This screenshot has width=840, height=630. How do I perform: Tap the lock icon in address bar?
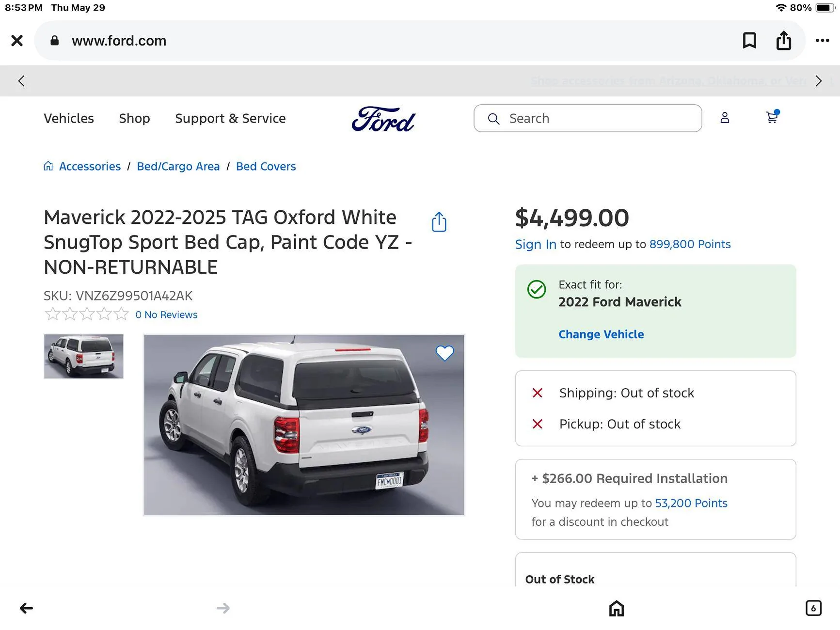click(54, 41)
